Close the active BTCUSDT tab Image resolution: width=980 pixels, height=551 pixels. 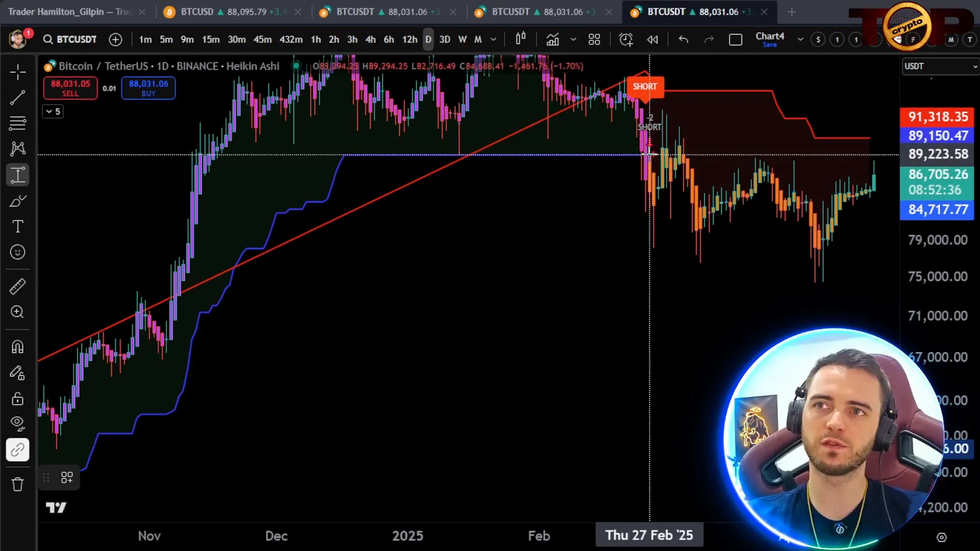(x=764, y=12)
